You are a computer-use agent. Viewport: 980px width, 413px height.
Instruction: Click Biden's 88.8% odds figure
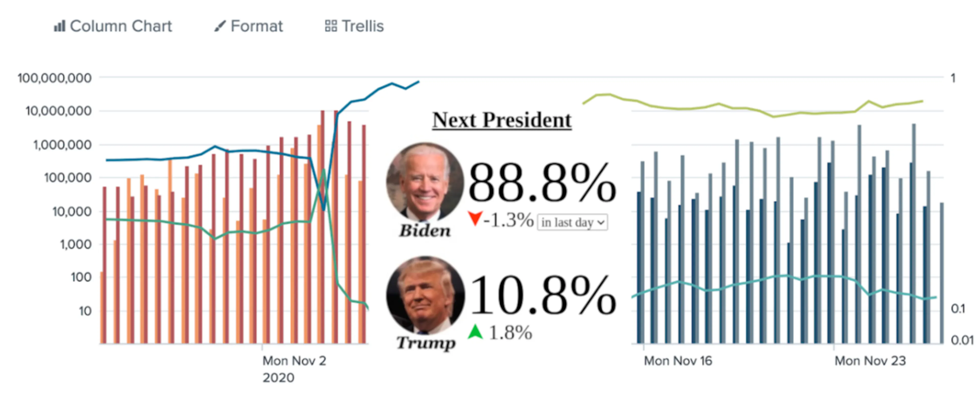[x=542, y=183]
